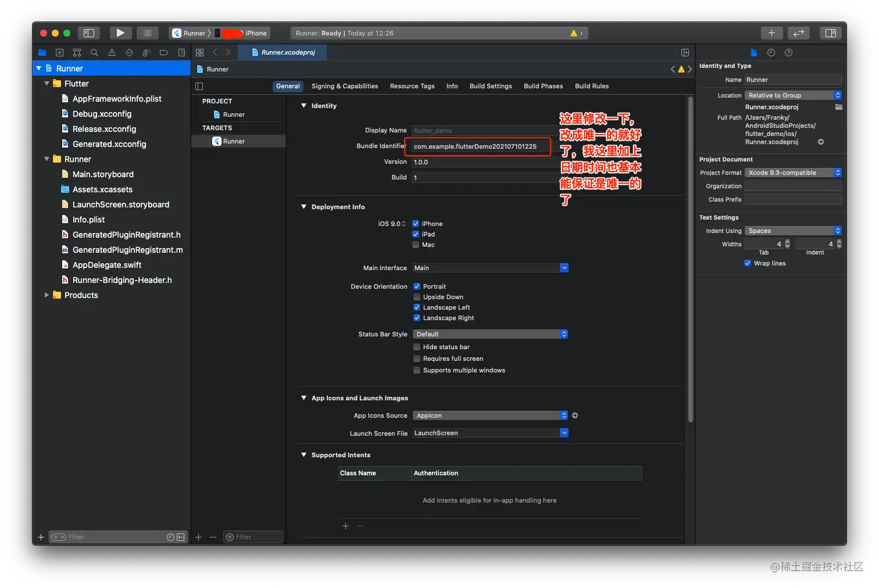Open the Library with the plus button
This screenshot has width=879, height=588.
tap(771, 33)
